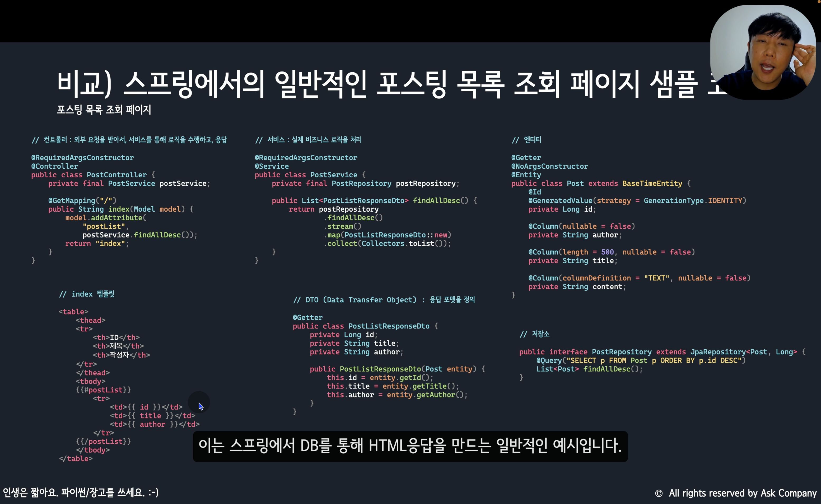821x504 pixels.
Task: Click the {{#postList}} template tag
Action: click(x=103, y=390)
